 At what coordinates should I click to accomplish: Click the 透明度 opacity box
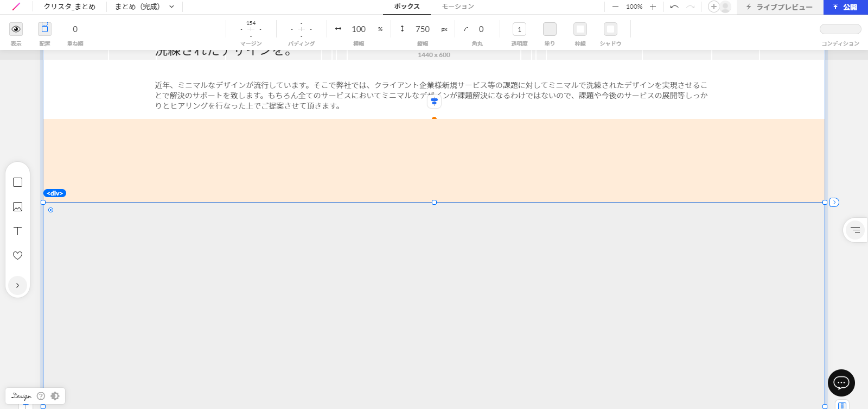519,29
